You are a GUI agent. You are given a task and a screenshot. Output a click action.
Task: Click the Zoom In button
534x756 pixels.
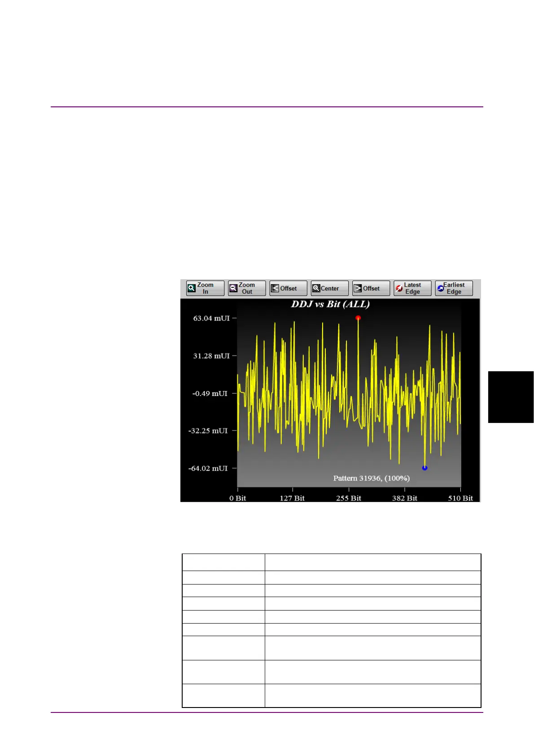205,288
